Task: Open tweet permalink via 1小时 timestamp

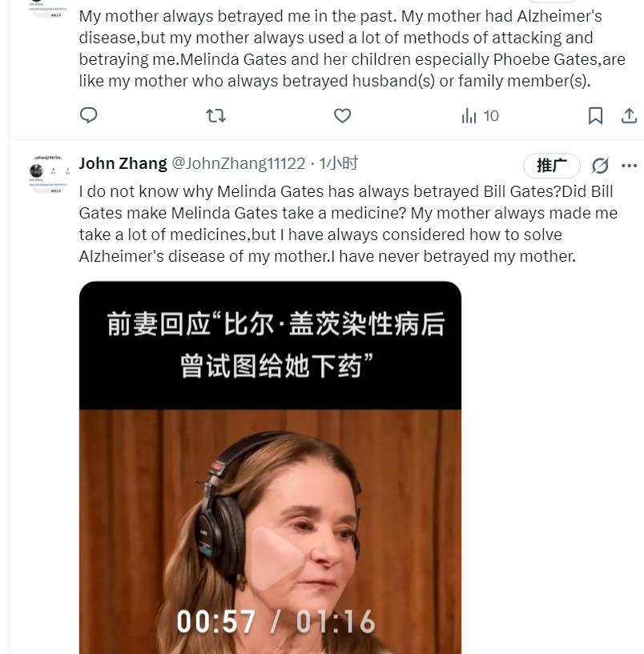Action: [339, 163]
